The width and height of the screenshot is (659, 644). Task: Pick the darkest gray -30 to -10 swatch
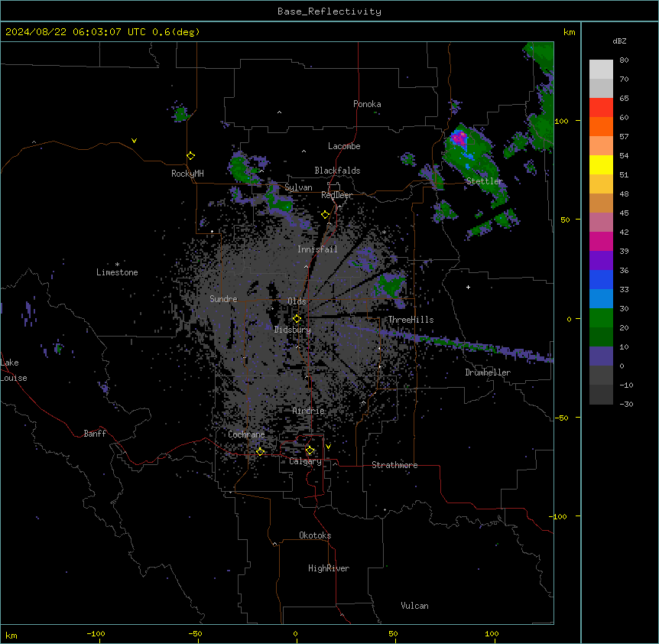coord(601,395)
